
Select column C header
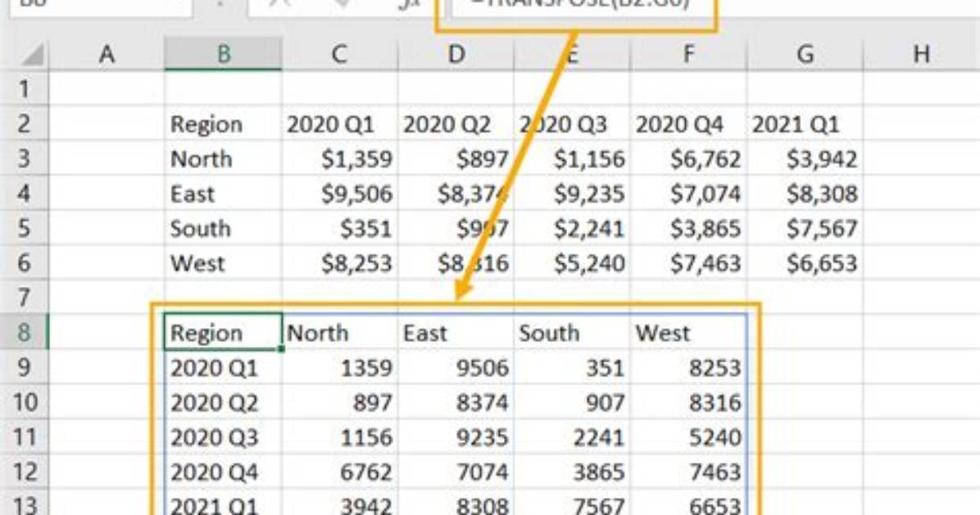click(339, 54)
